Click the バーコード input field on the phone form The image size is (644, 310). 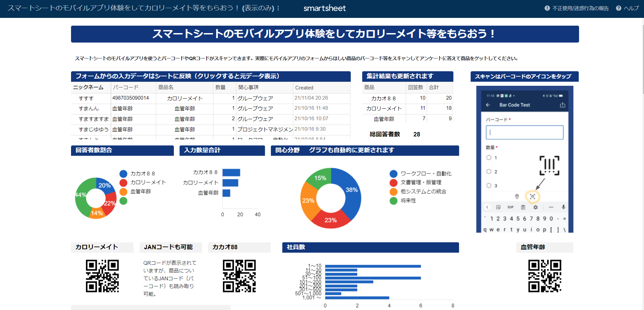point(525,132)
